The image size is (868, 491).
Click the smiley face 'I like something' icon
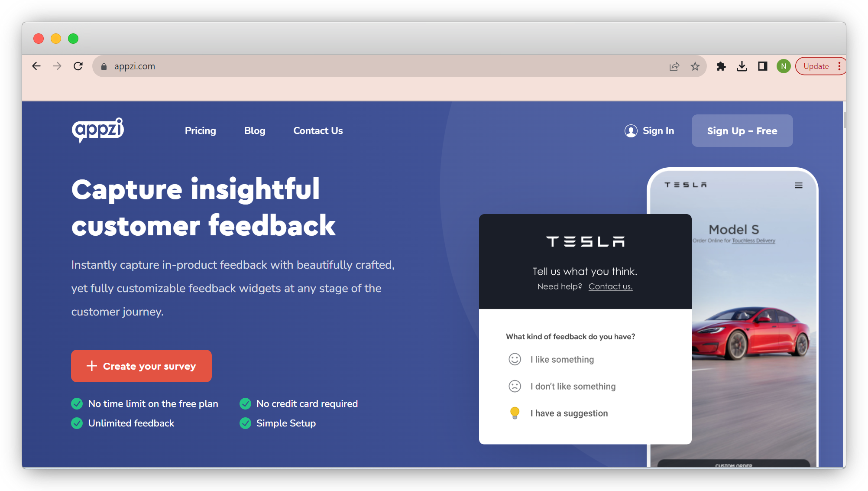[515, 359]
